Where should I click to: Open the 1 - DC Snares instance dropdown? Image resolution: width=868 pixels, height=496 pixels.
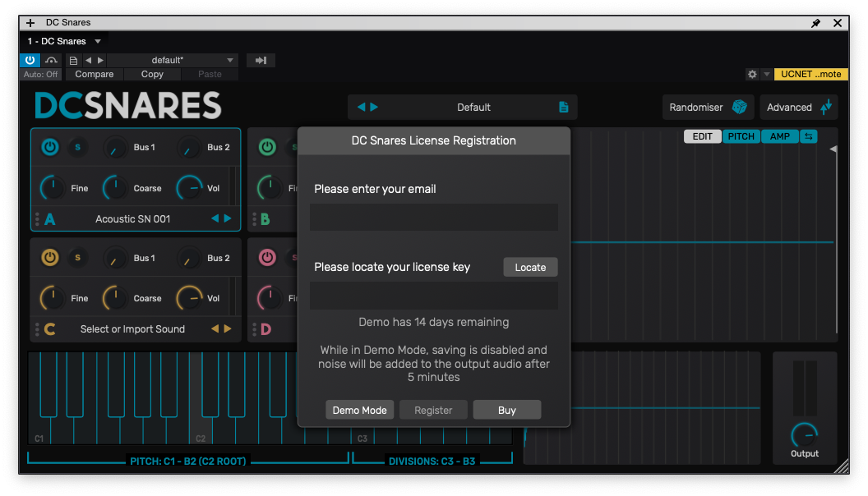[64, 41]
